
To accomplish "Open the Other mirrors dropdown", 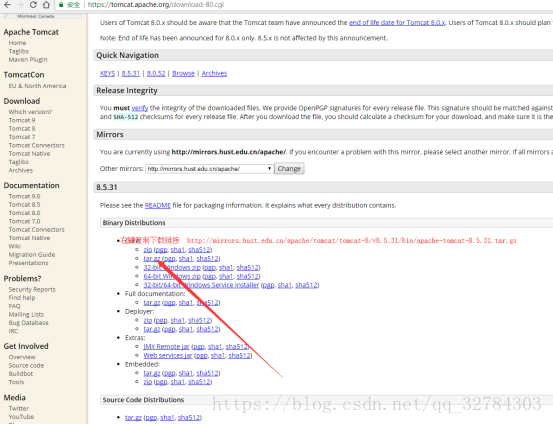I will coord(209,169).
